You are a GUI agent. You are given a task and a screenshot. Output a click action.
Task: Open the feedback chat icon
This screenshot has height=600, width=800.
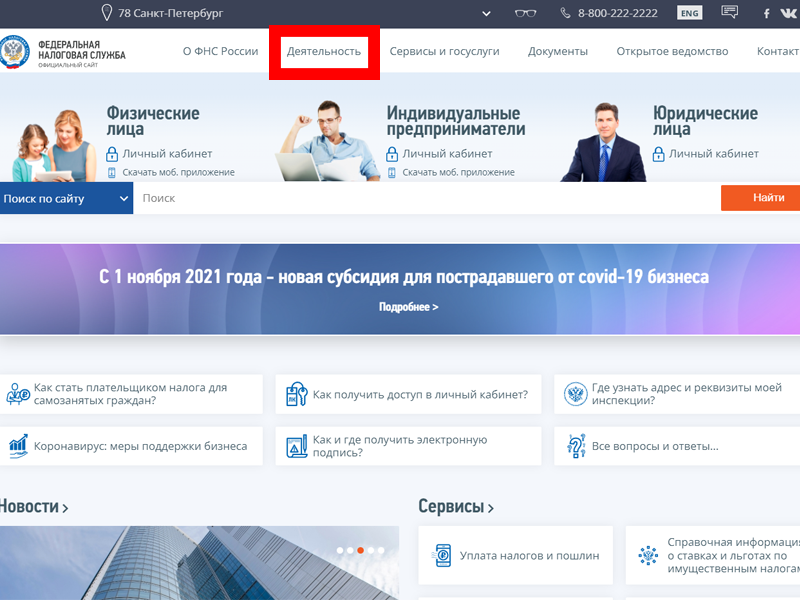tap(729, 12)
